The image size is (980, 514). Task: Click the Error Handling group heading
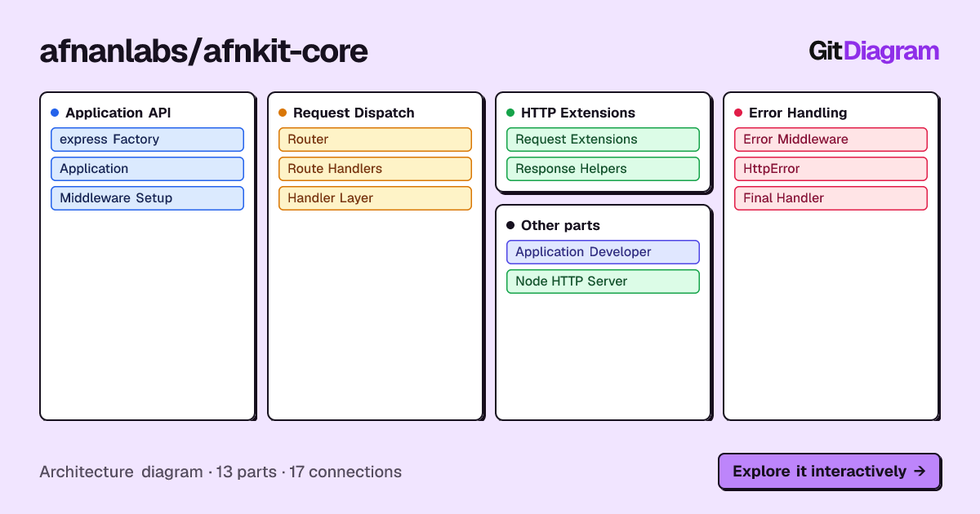[x=798, y=113]
